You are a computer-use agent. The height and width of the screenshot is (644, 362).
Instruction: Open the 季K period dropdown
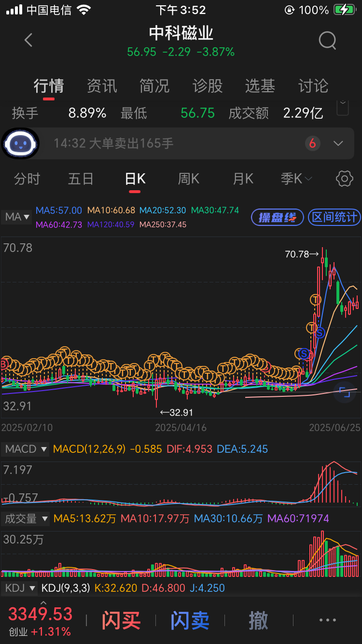[x=296, y=179]
